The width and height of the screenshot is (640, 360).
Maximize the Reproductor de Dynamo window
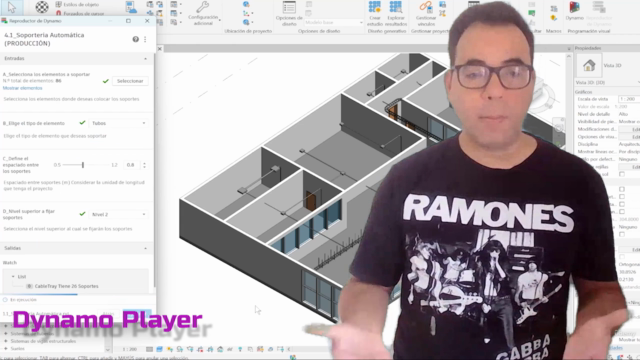click(x=128, y=21)
